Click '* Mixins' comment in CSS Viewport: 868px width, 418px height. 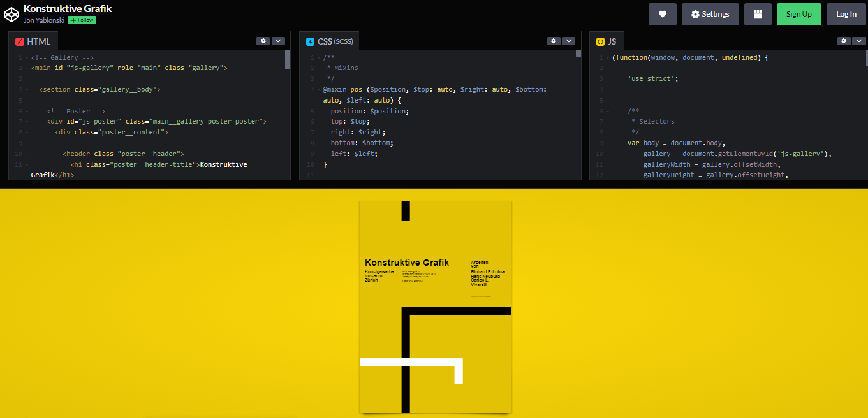point(342,68)
